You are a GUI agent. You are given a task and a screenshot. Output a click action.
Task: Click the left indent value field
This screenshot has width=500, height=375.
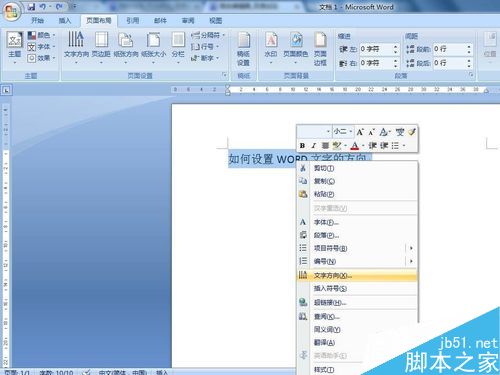coord(376,49)
